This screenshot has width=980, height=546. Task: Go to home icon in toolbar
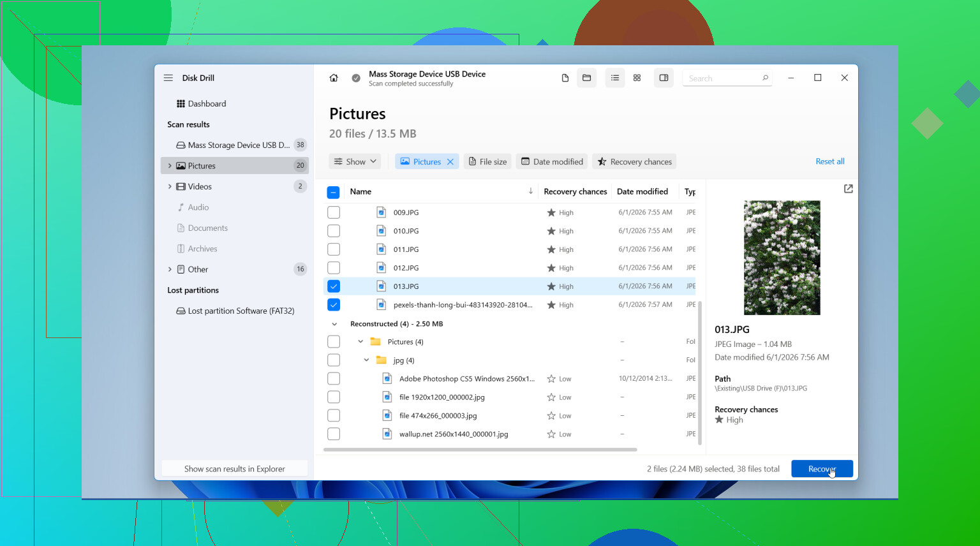pyautogui.click(x=334, y=78)
